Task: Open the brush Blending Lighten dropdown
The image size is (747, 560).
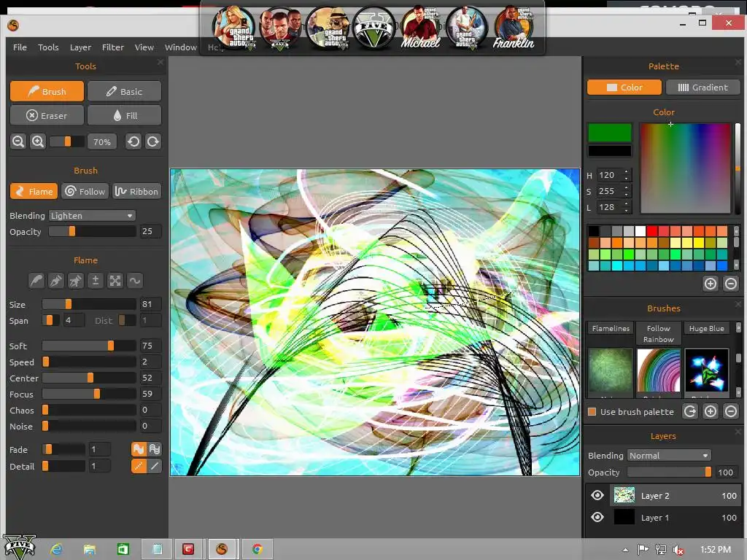Action: [x=93, y=216]
